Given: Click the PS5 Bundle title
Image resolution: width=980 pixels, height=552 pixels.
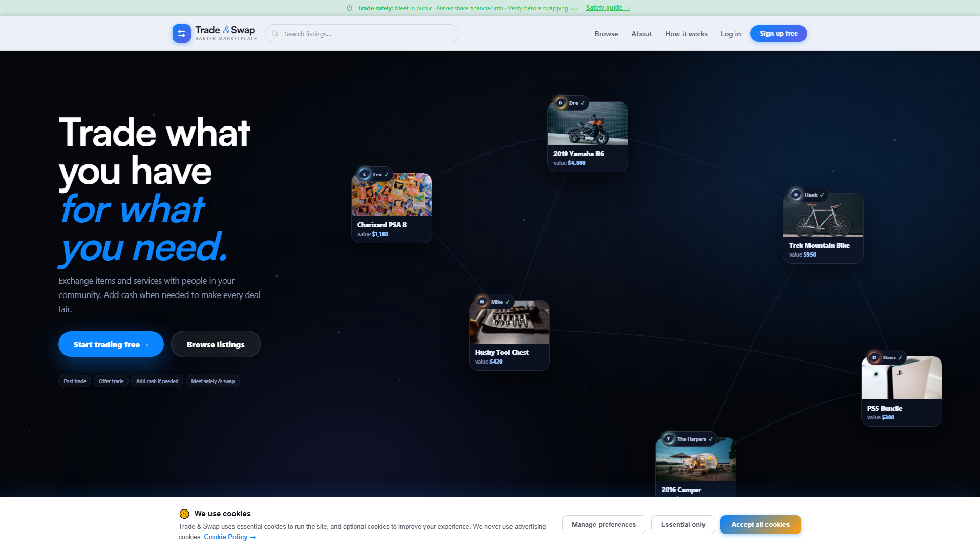Looking at the screenshot, I should click(885, 408).
